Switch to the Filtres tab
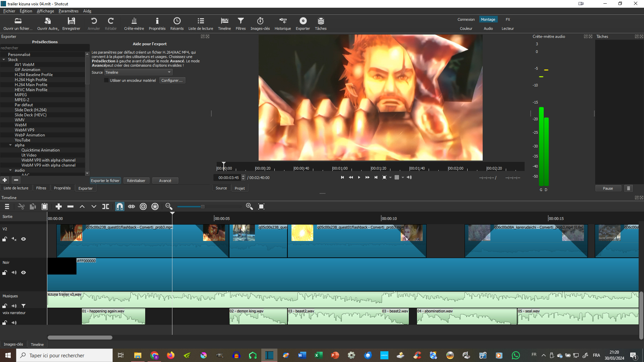644x362 pixels. click(41, 188)
